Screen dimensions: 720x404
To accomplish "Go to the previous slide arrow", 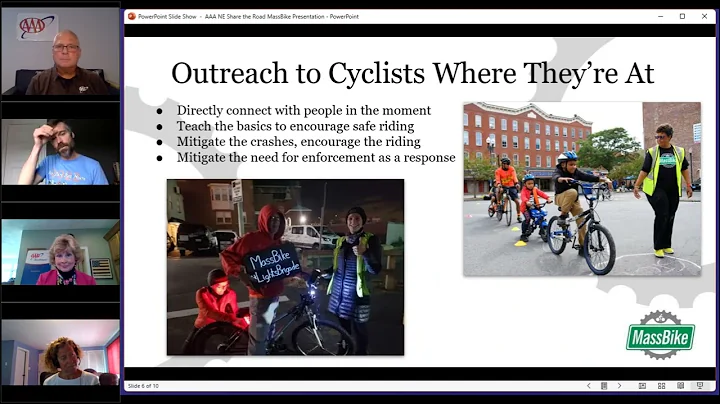I will point(589,386).
